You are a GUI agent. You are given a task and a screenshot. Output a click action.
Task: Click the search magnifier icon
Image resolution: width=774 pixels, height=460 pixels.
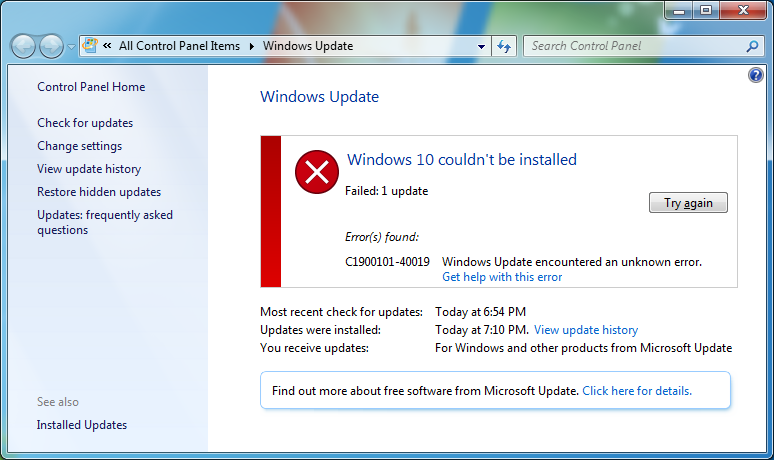(752, 46)
